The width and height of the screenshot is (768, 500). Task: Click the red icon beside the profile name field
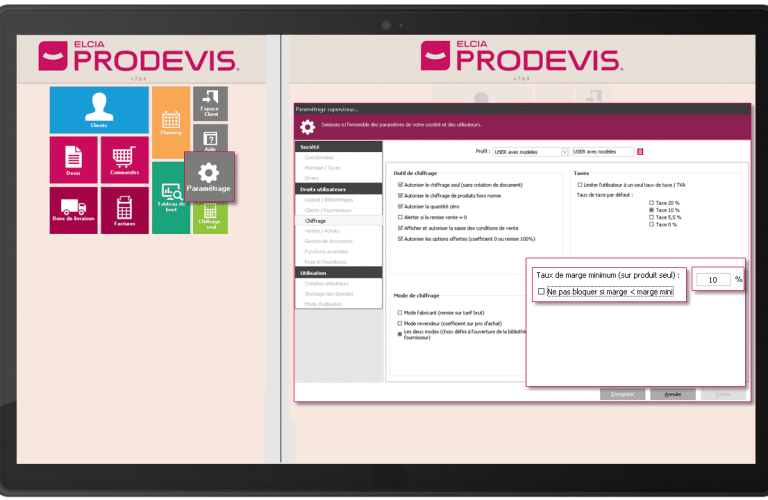tap(640, 152)
